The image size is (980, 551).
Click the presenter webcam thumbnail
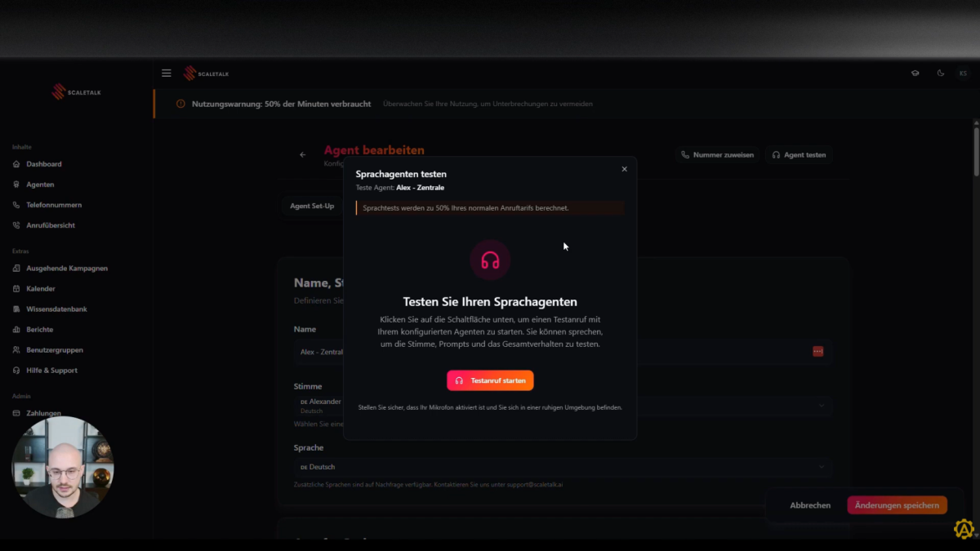63,467
